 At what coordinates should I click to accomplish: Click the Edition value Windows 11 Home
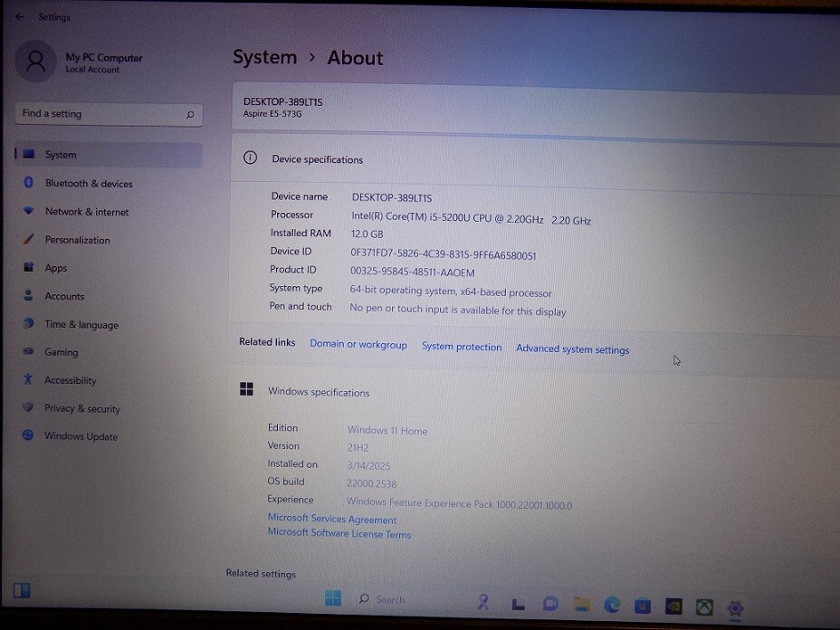[x=387, y=431]
